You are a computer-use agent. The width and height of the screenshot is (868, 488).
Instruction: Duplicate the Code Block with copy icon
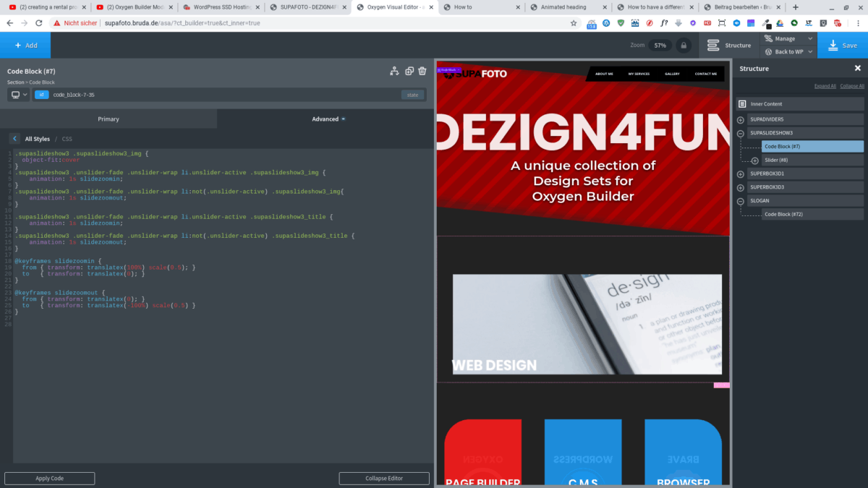click(x=409, y=71)
